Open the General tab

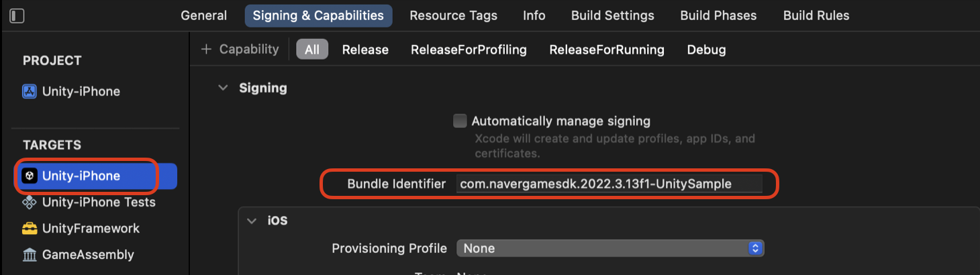click(204, 15)
